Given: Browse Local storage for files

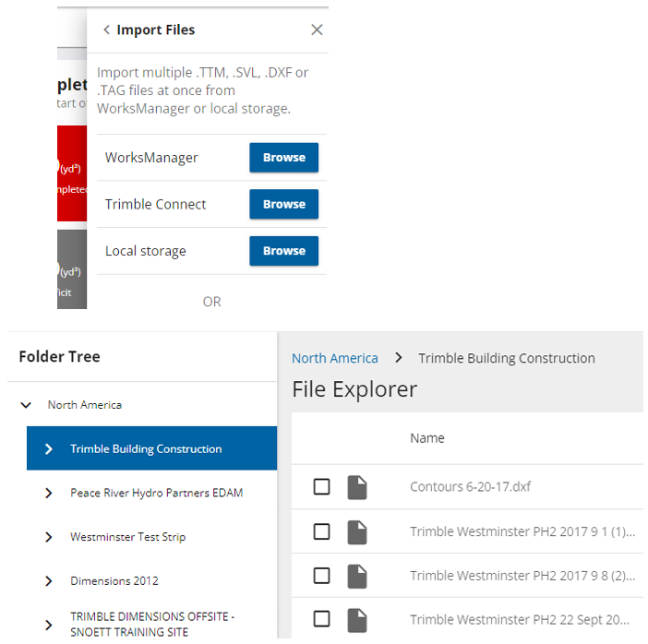Looking at the screenshot, I should coord(284,251).
